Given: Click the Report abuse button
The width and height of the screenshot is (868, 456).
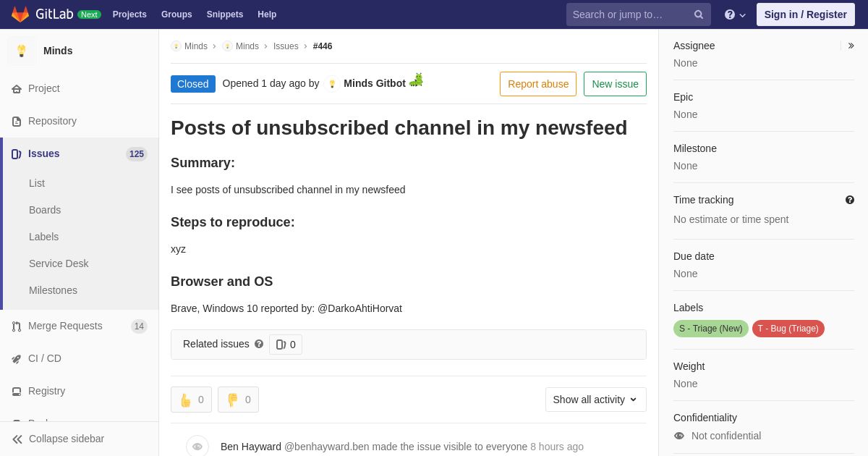Looking at the screenshot, I should pos(538,84).
